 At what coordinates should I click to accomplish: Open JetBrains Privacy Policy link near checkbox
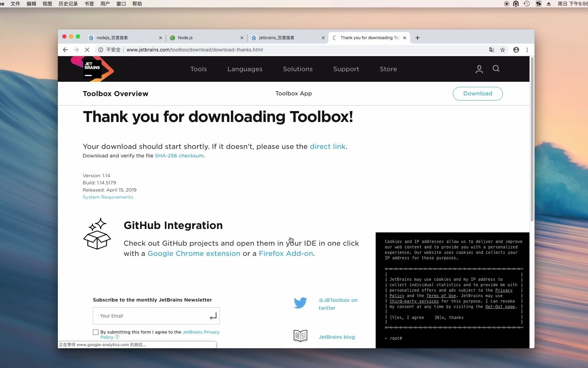201,332
